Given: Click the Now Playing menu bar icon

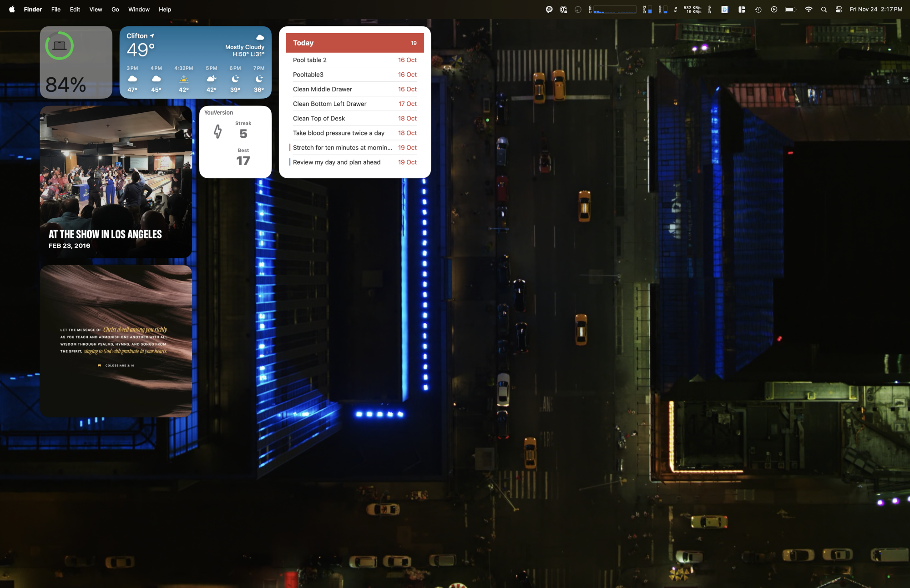Looking at the screenshot, I should (774, 9).
